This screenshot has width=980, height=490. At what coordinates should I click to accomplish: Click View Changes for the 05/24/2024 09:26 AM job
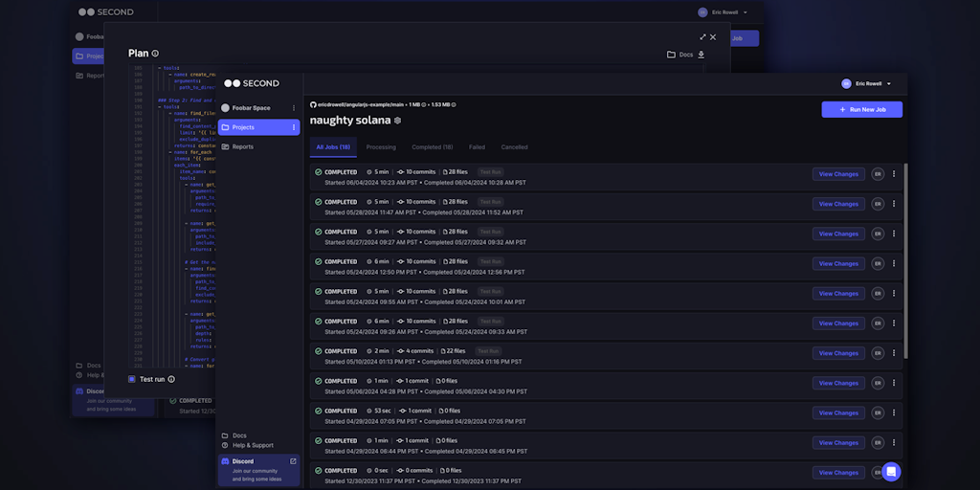click(838, 323)
